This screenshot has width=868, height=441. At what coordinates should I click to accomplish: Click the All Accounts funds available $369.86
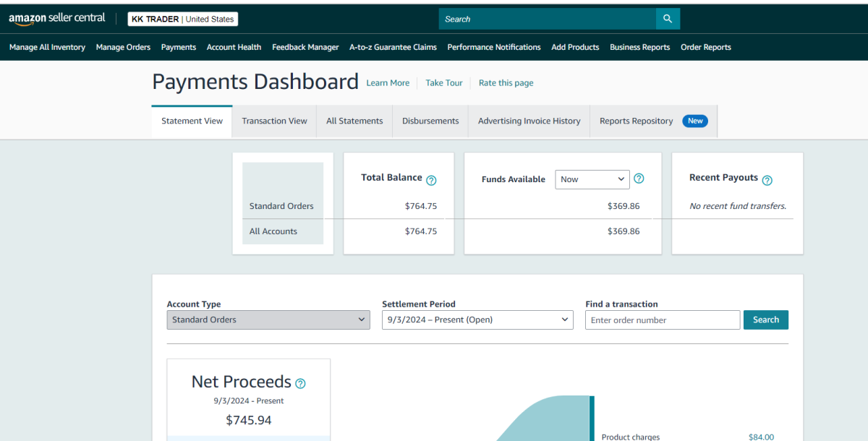tap(624, 231)
